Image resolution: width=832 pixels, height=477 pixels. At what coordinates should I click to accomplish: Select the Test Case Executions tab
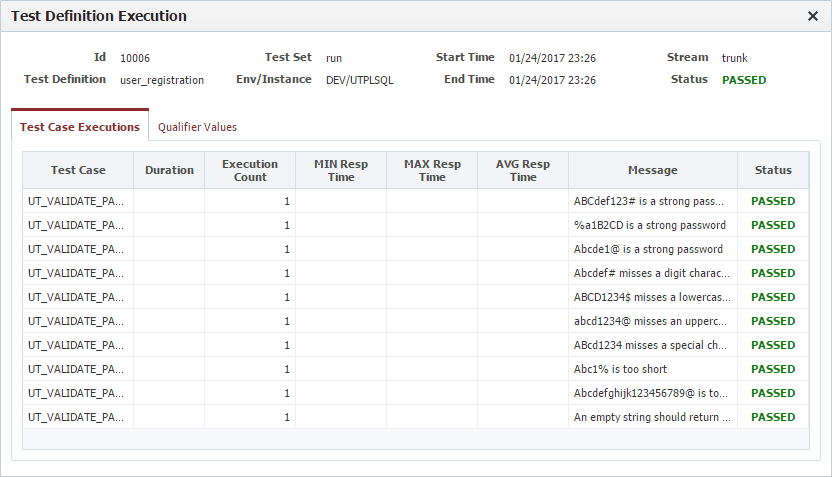click(80, 127)
